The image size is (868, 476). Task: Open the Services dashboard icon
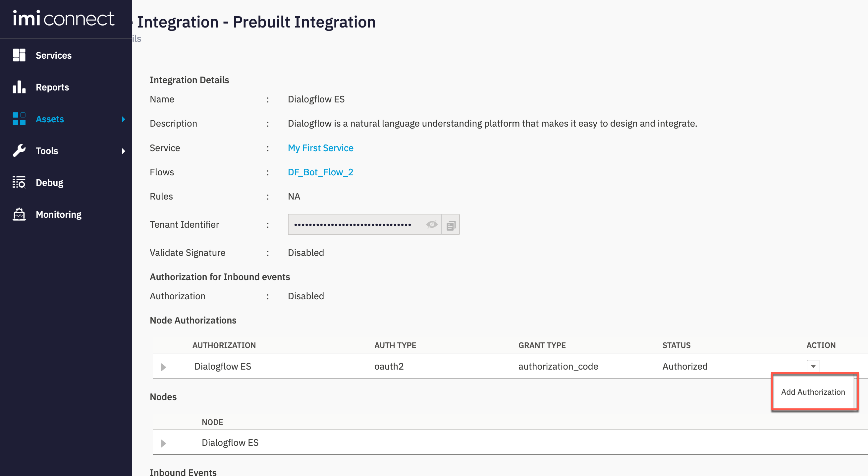(x=19, y=55)
